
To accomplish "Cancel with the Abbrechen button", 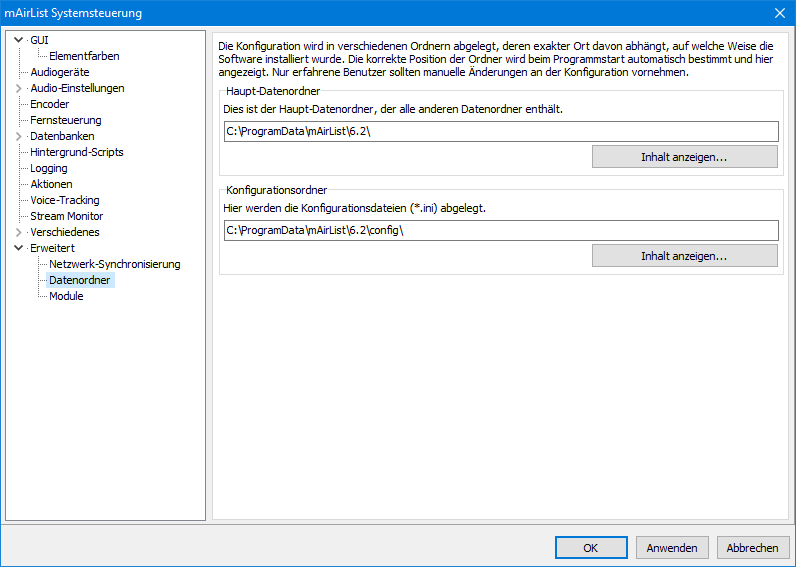I will click(752, 548).
